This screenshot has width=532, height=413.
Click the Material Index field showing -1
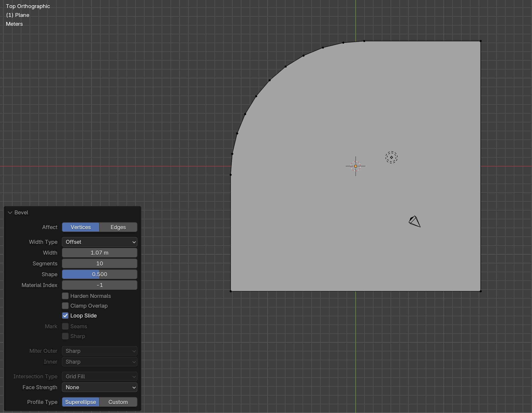point(100,285)
